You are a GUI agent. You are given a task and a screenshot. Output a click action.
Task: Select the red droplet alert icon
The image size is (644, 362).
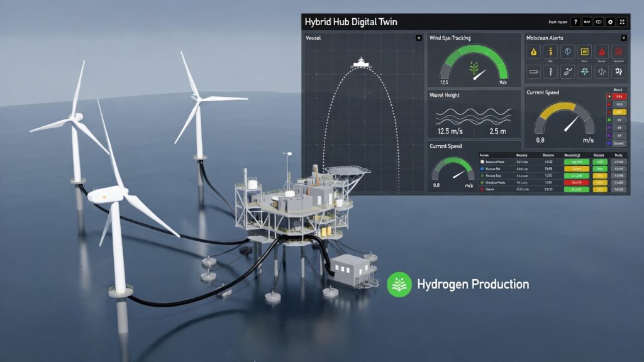pyautogui.click(x=601, y=52)
